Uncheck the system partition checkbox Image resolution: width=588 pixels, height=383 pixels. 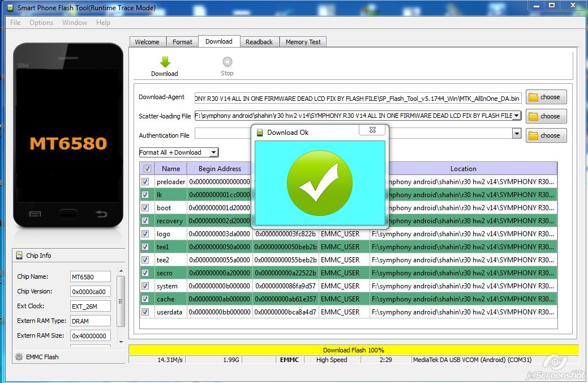pyautogui.click(x=145, y=286)
